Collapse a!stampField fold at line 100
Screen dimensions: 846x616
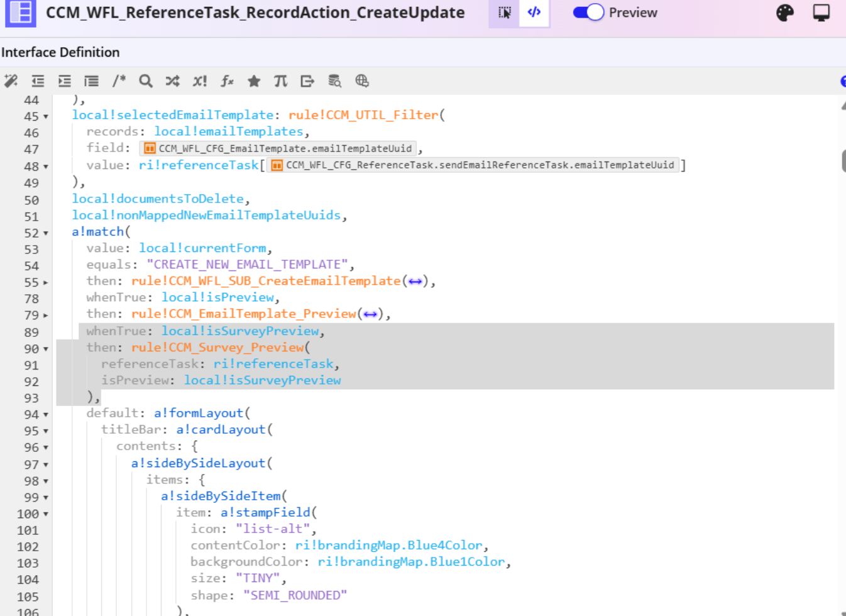[x=46, y=514]
